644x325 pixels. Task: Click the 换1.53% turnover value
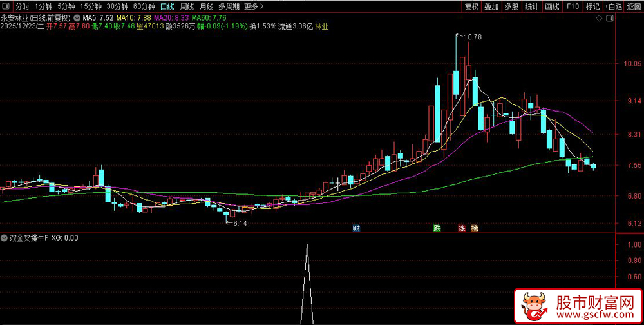[263, 26]
